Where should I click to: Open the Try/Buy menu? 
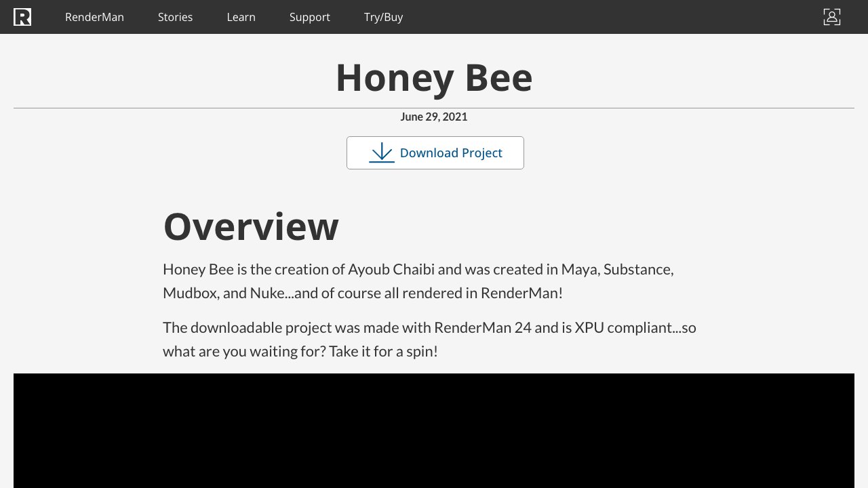tap(383, 17)
